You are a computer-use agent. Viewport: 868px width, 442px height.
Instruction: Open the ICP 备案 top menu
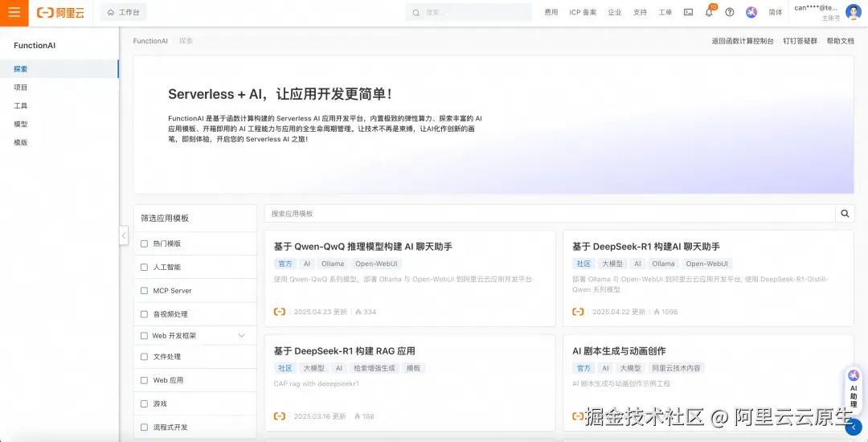(x=583, y=12)
